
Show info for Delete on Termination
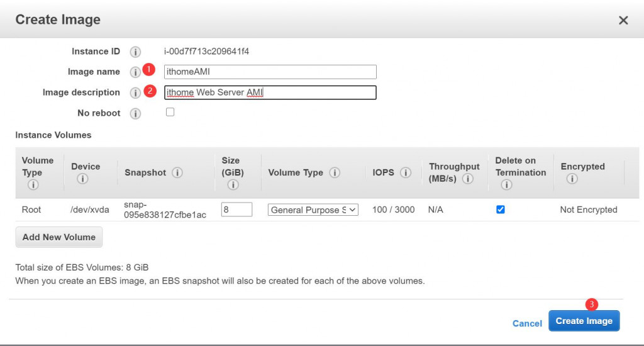pos(506,185)
